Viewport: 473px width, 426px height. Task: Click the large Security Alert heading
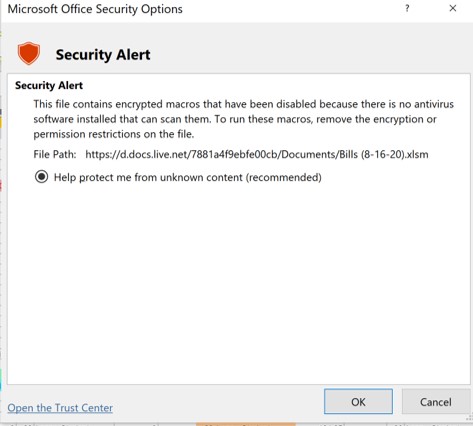(x=103, y=55)
